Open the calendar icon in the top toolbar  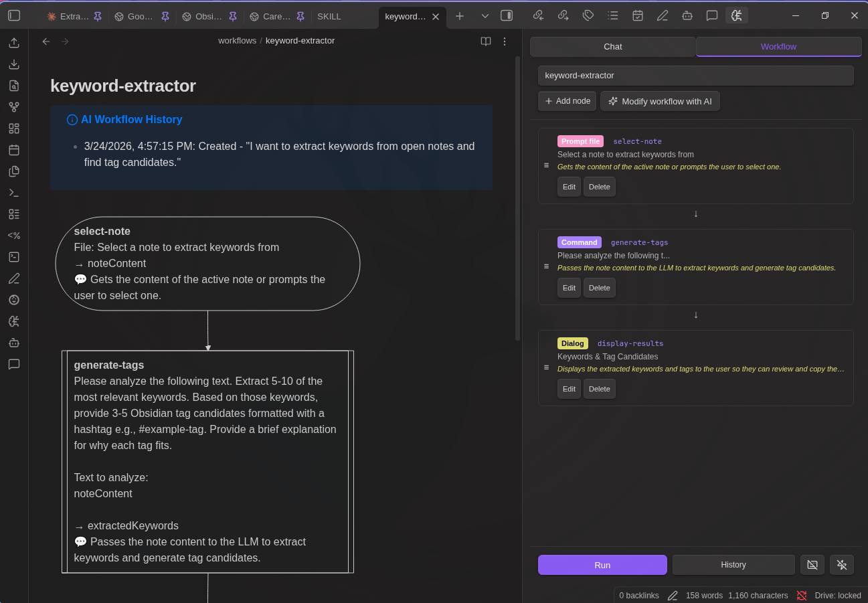point(637,15)
